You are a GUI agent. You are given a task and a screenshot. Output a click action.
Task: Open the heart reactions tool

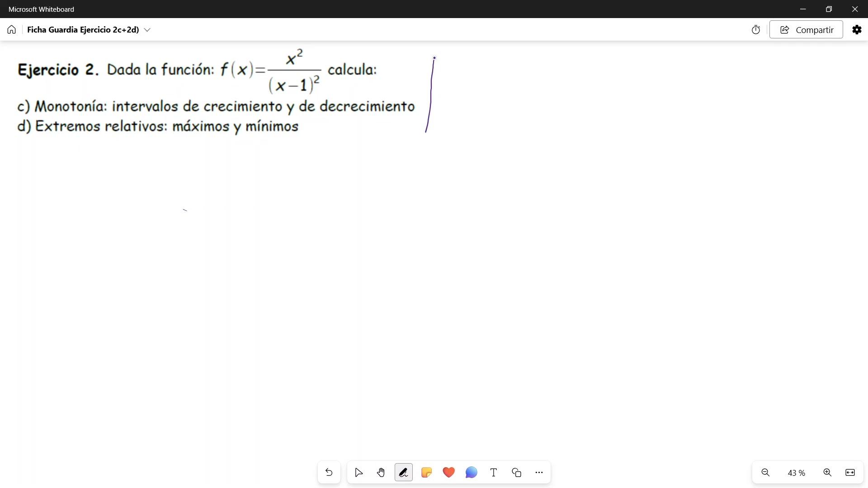click(x=448, y=473)
